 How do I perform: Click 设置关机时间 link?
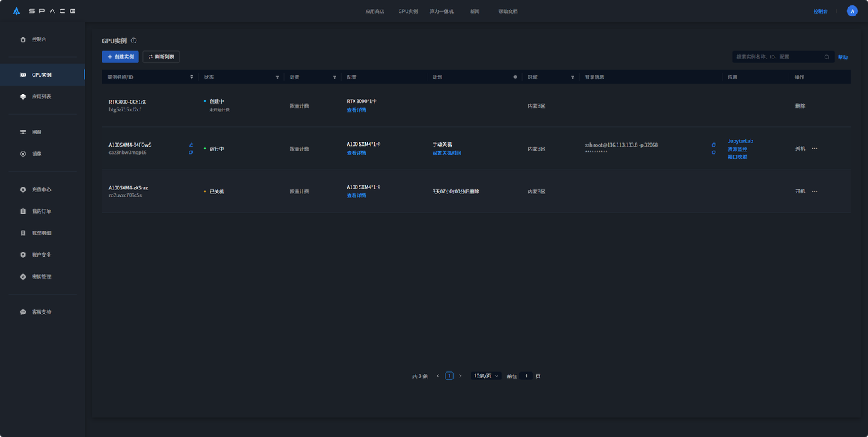pos(447,153)
